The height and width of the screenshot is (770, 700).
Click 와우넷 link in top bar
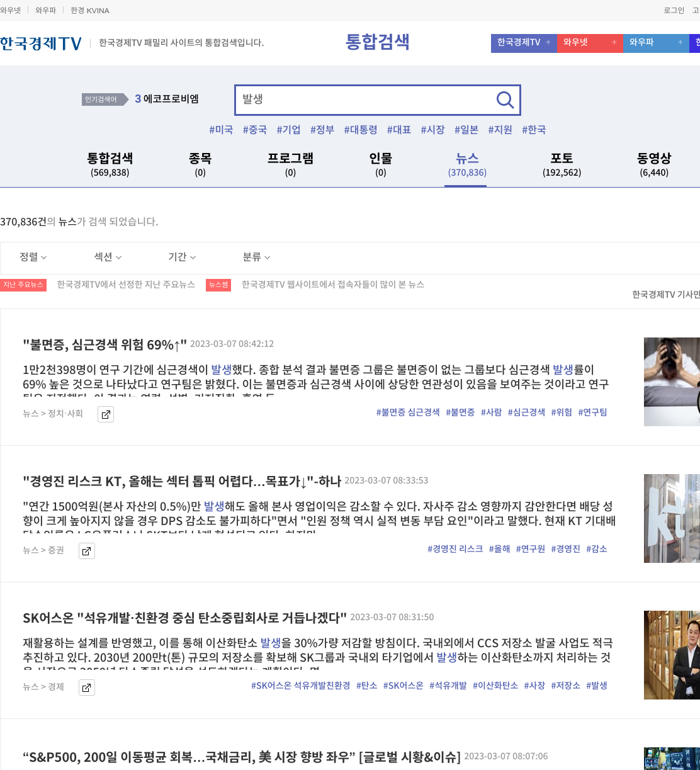pyautogui.click(x=11, y=11)
